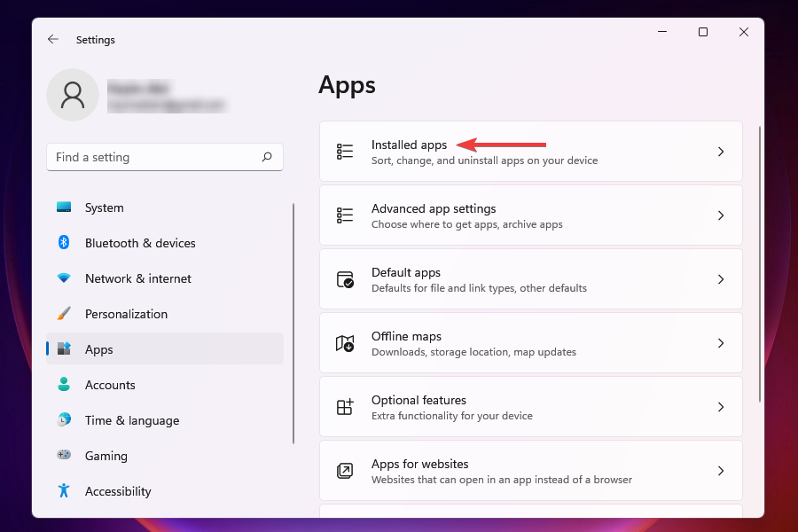The width and height of the screenshot is (798, 532).
Task: Click 'Choose where to get apps' text
Action: point(466,224)
